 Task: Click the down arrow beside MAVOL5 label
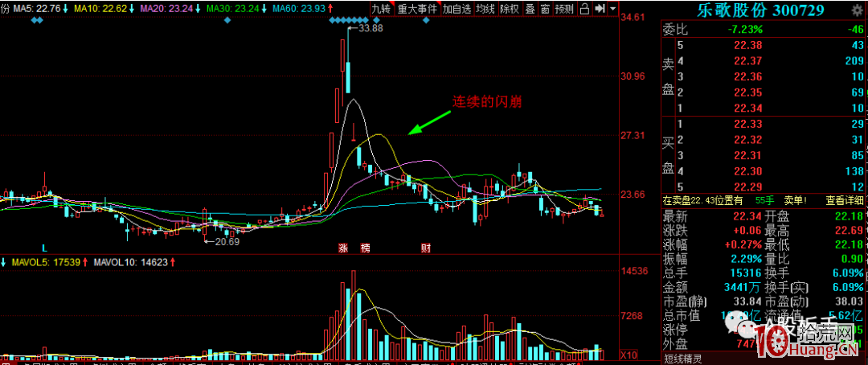coord(3,263)
